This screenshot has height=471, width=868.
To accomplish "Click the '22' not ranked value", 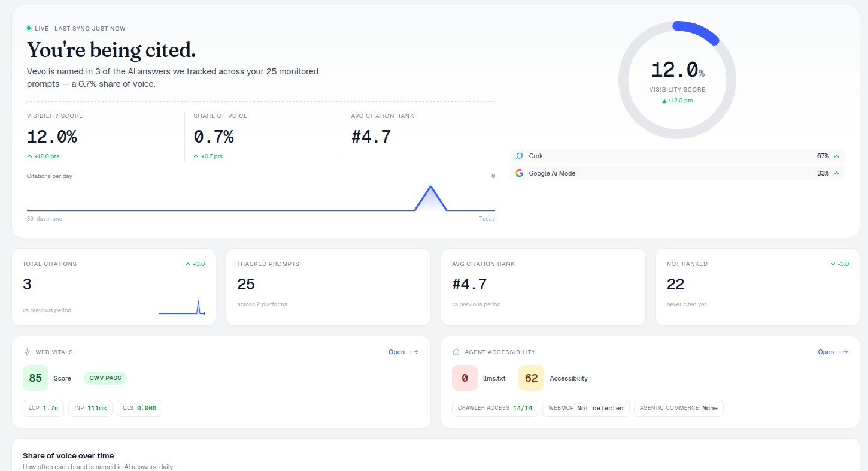I will tap(675, 284).
